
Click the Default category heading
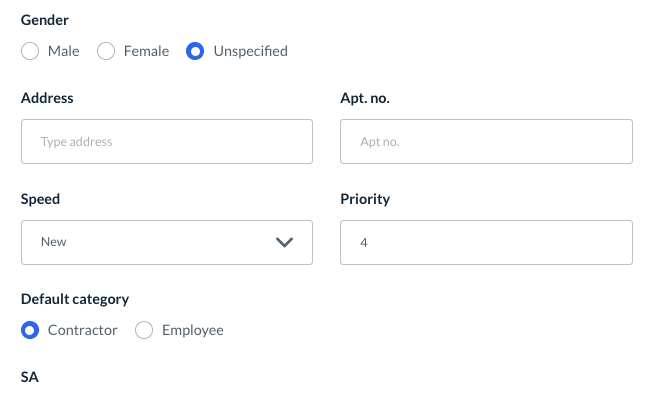(75, 298)
